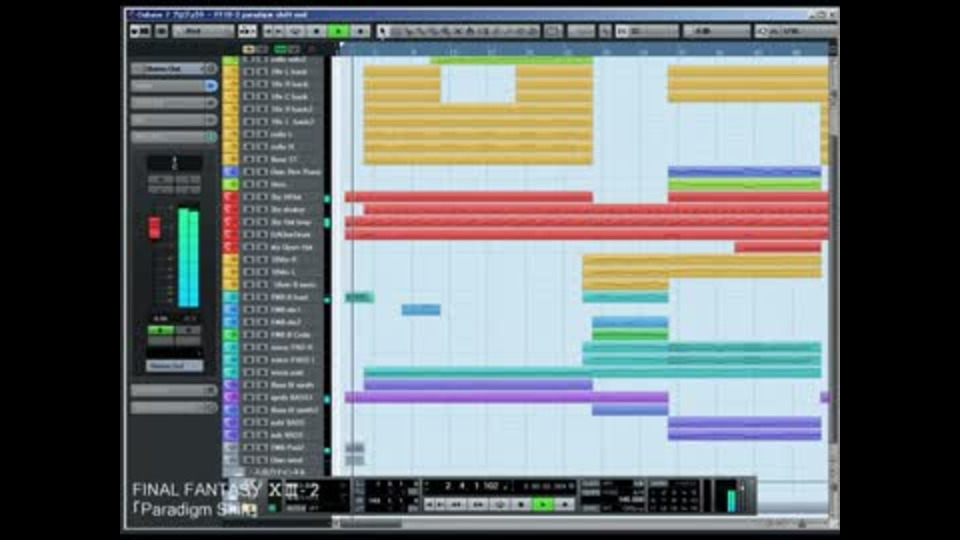Click green track icon of bliss track

(x=231, y=184)
